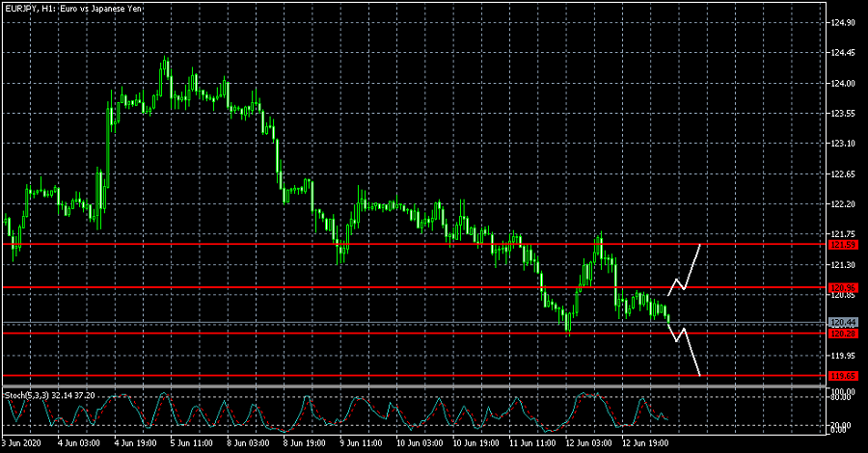Click the Stoch(5,3,3) indicator label
This screenshot has height=453, width=868.
pos(59,395)
